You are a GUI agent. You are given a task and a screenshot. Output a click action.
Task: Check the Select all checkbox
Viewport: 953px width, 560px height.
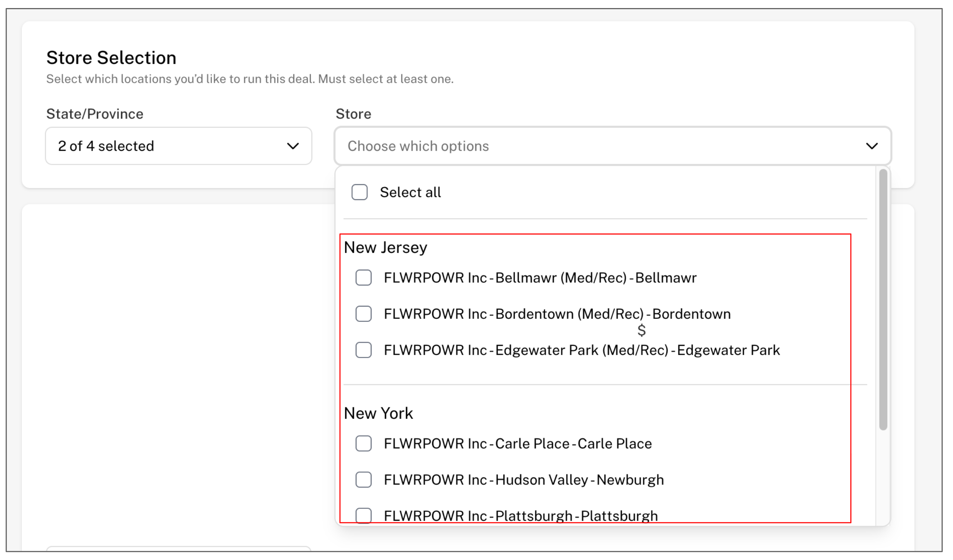(359, 192)
